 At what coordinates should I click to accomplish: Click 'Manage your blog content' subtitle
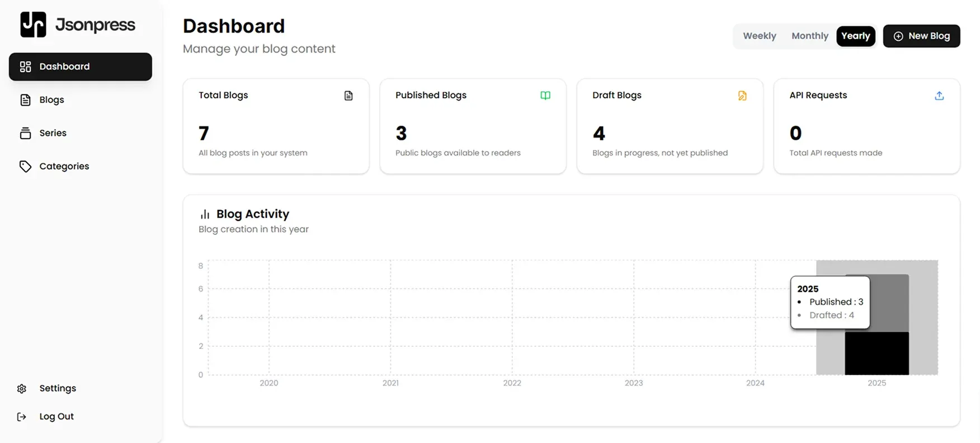coord(259,49)
